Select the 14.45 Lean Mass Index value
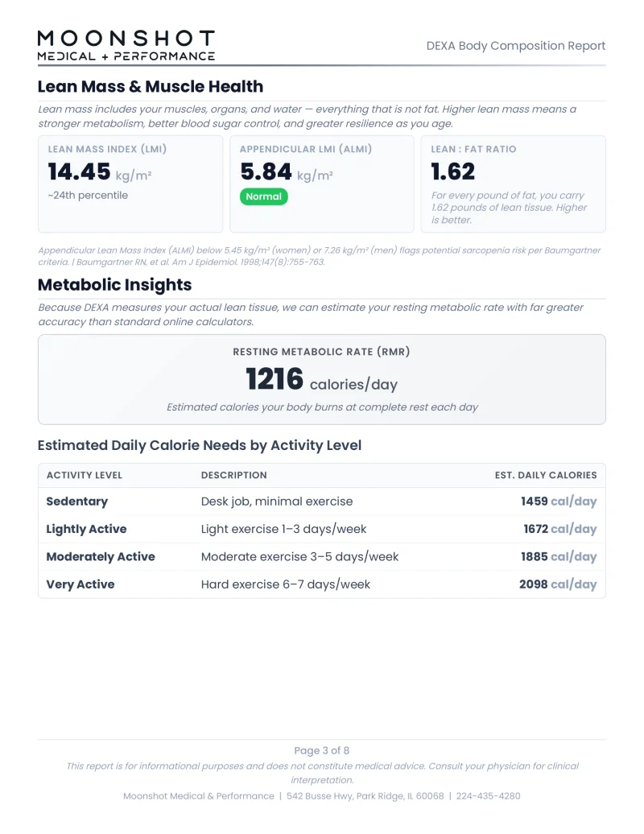Screen dimensions: 644x834 click(x=79, y=172)
